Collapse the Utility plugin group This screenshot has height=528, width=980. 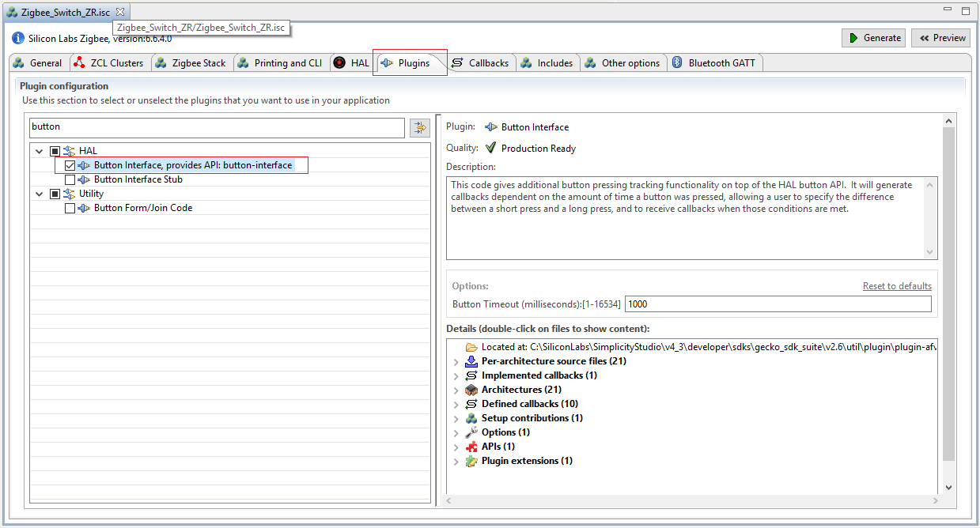pyautogui.click(x=40, y=194)
